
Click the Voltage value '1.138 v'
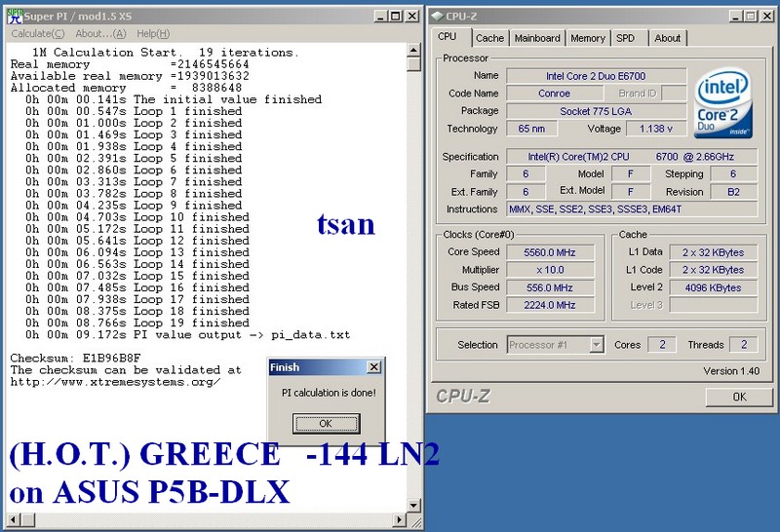[x=656, y=129]
